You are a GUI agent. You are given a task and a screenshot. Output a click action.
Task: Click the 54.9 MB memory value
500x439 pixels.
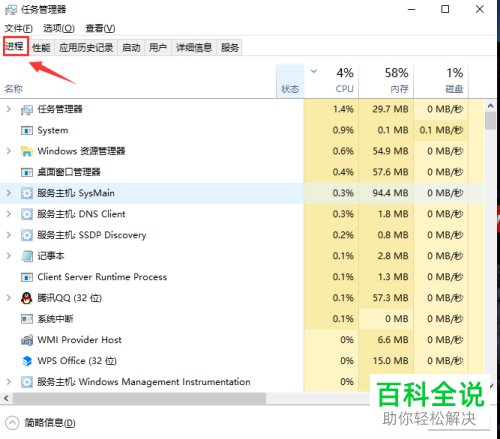pyautogui.click(x=390, y=151)
